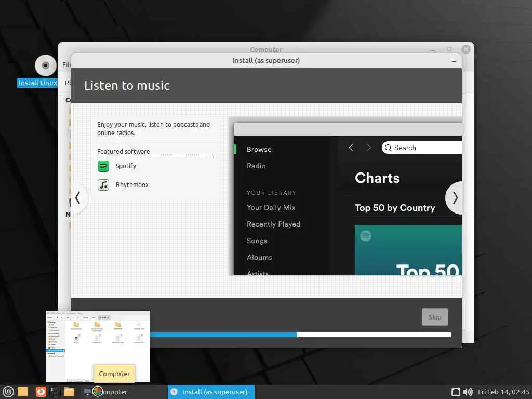
Task: Launch Firefox from the taskbar
Action: coord(41,392)
